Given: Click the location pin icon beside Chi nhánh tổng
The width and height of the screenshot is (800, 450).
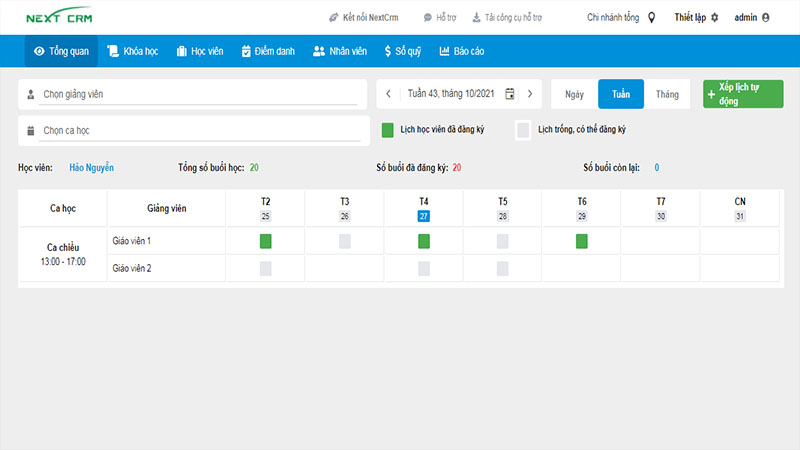Looking at the screenshot, I should [x=652, y=17].
